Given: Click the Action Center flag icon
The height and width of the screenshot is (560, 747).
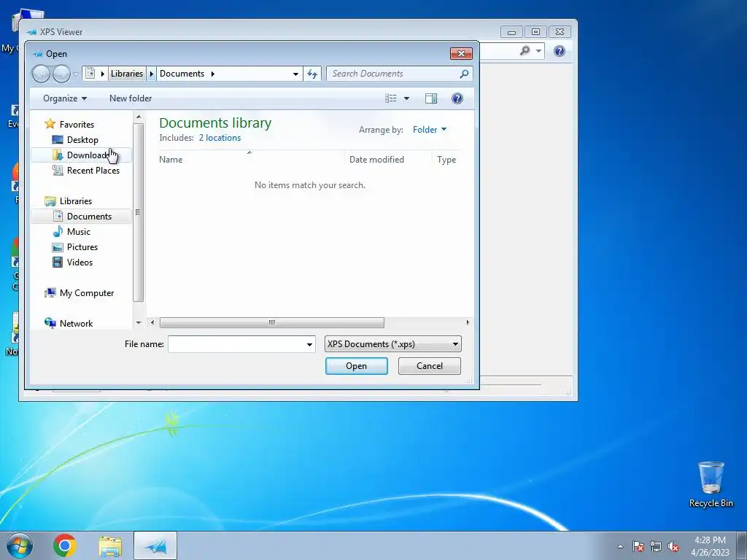Looking at the screenshot, I should [638, 546].
